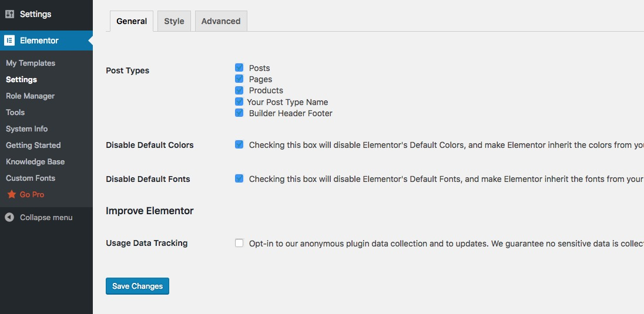
Task: Go to Role Manager page
Action: [30, 96]
